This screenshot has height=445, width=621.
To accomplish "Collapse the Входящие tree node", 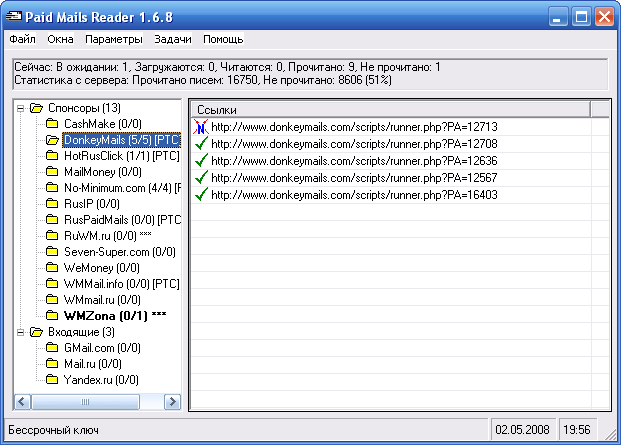I will coord(21,332).
